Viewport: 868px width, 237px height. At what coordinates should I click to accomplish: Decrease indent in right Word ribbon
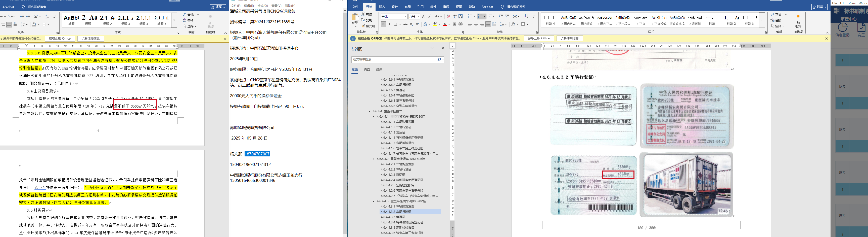[501, 16]
